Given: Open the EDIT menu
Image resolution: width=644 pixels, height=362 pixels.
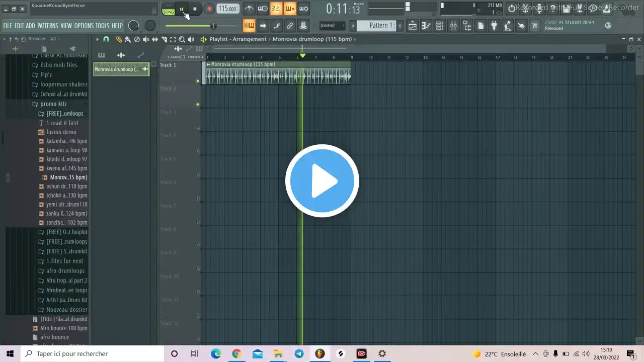Looking at the screenshot, I should 19,26.
